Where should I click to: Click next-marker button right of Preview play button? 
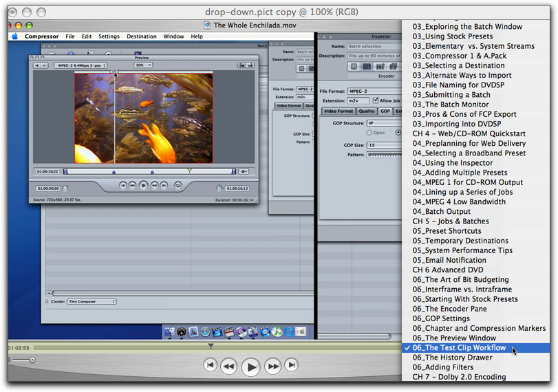[x=154, y=185]
